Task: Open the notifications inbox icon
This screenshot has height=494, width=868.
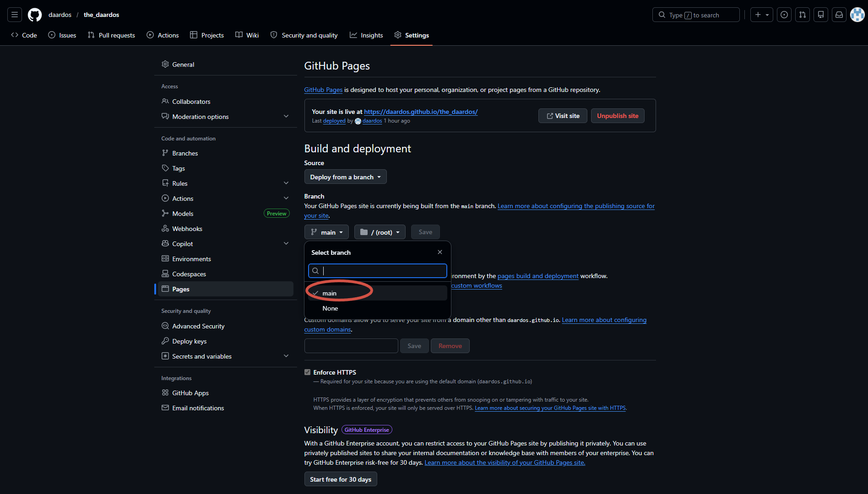Action: pos(839,15)
